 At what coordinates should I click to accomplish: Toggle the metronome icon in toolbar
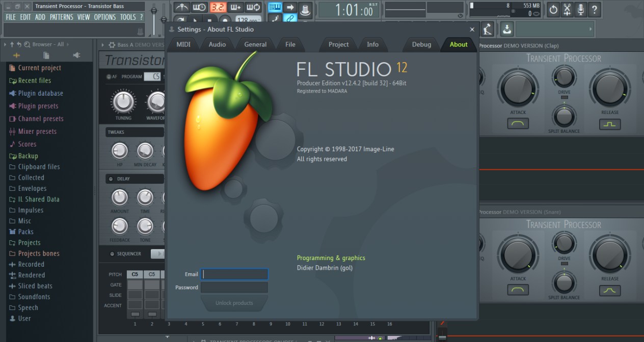182,7
